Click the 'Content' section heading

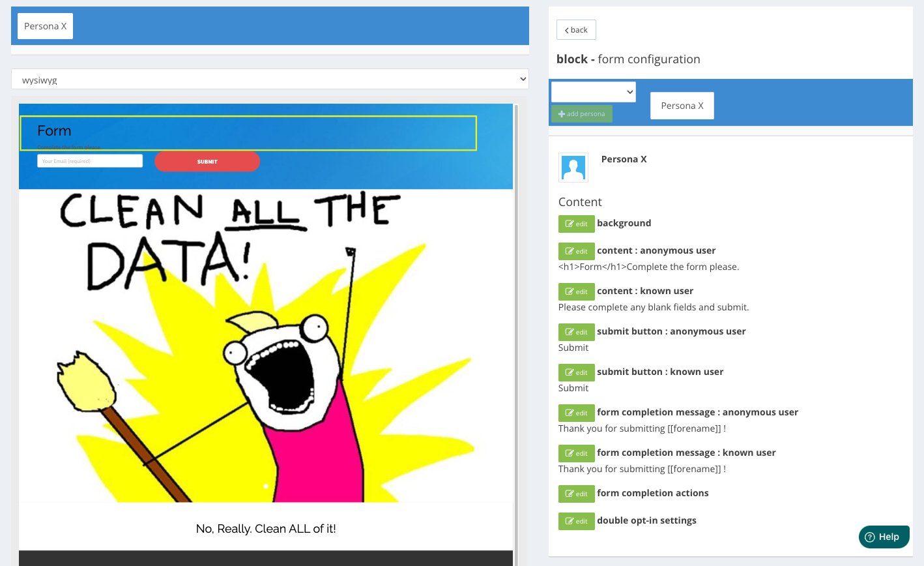[580, 202]
